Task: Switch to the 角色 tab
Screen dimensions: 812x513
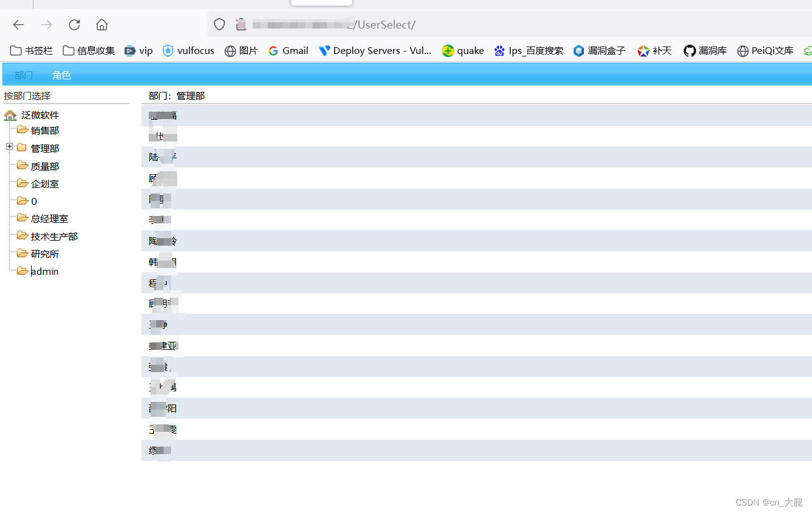Action: [x=61, y=75]
